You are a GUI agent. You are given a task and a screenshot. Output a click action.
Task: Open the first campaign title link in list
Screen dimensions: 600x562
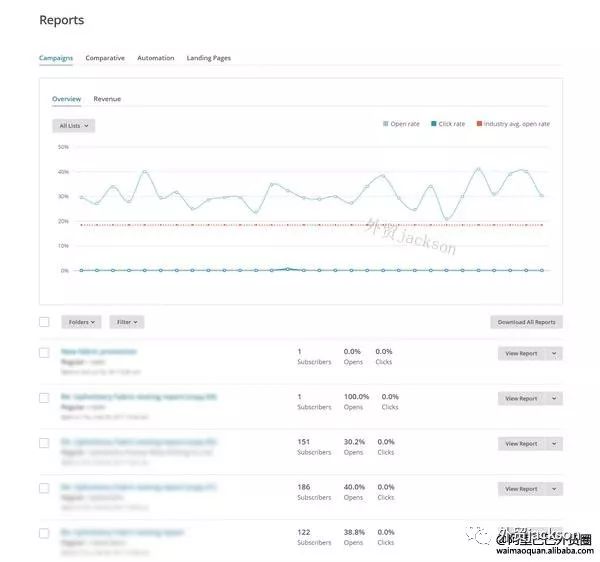tap(98, 352)
